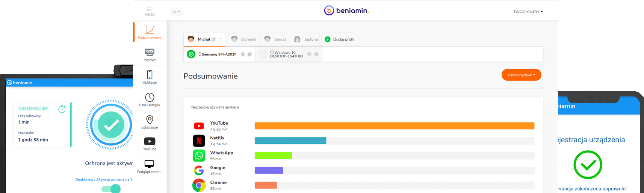Click the Chrome app icon in usage list
The image size is (644, 193).
(x=199, y=185)
